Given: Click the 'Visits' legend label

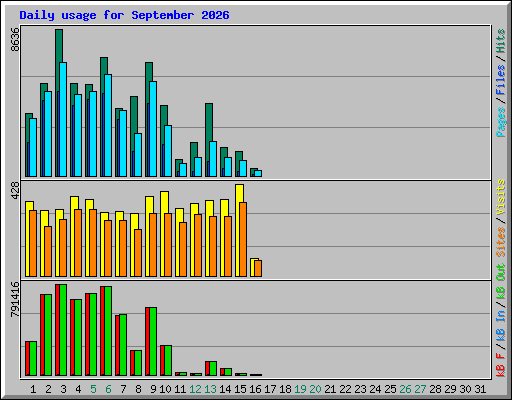Looking at the screenshot, I should [x=501, y=197].
